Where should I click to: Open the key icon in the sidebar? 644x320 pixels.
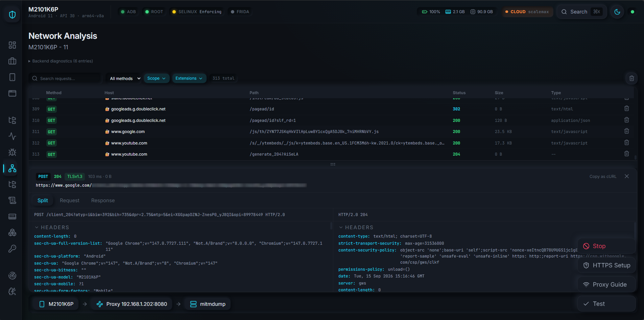click(x=12, y=249)
